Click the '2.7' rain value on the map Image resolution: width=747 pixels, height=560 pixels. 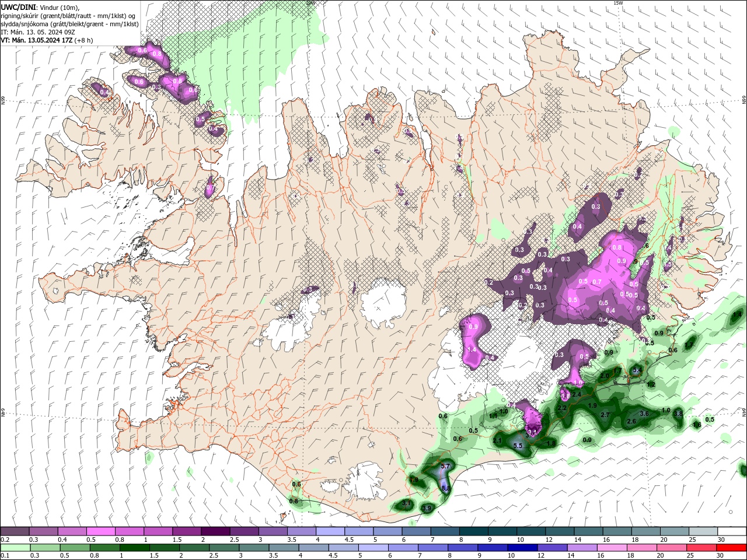click(605, 415)
